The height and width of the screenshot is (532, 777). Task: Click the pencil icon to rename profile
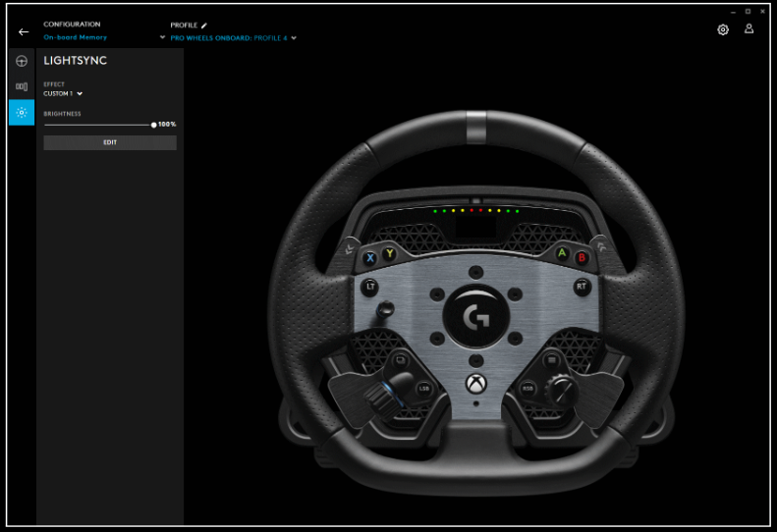[x=204, y=25]
